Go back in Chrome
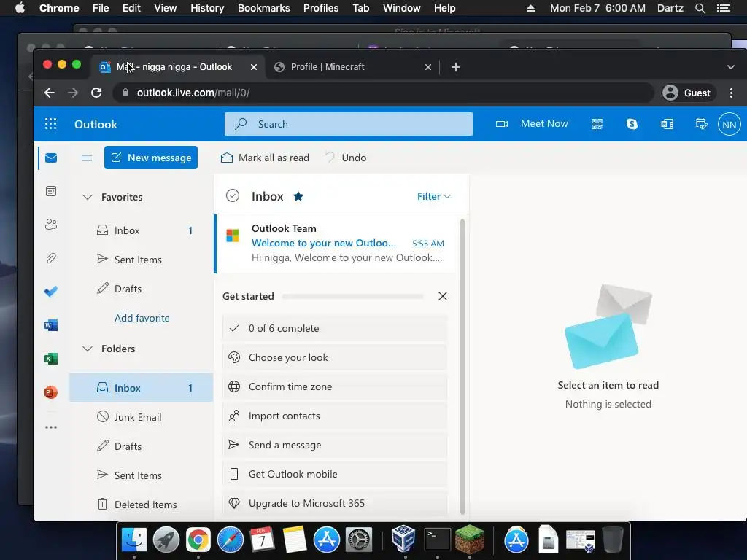The width and height of the screenshot is (747, 560). (x=50, y=93)
